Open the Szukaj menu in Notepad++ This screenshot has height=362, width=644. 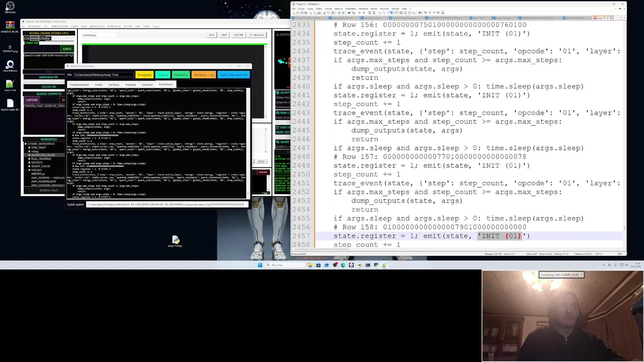310,9
